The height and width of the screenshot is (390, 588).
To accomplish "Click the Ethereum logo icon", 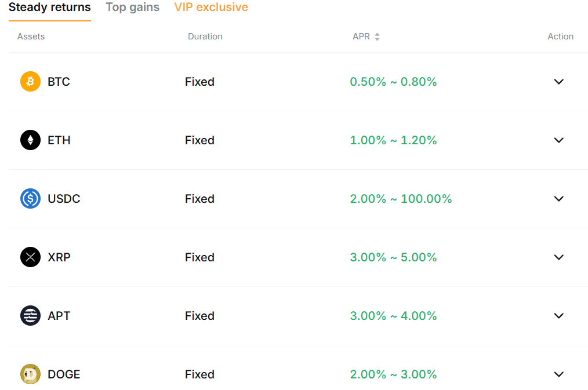I will coord(30,140).
